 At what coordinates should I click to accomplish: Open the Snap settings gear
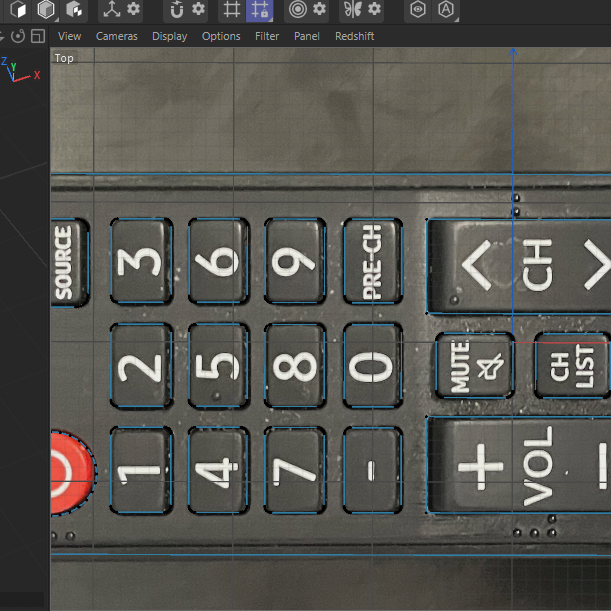[x=198, y=9]
